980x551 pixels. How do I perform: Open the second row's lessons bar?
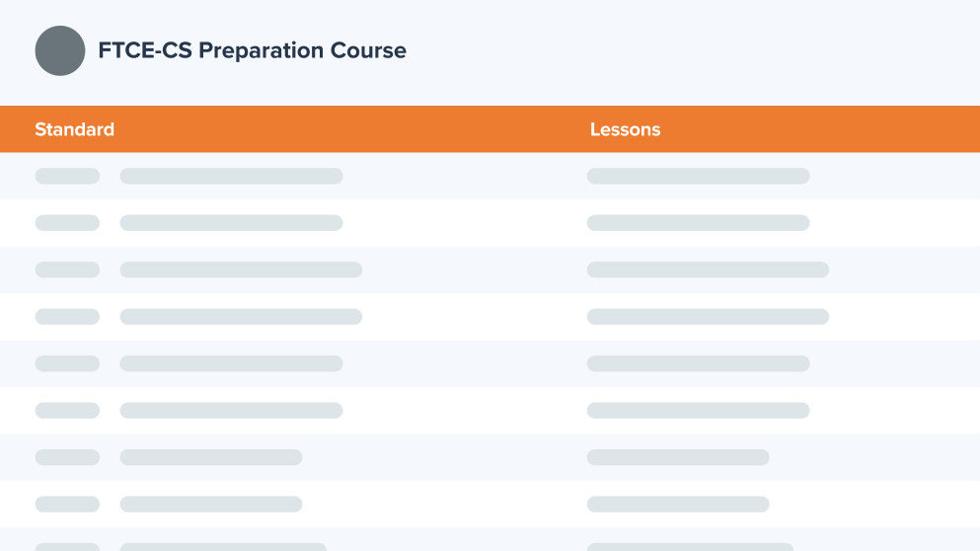[698, 223]
